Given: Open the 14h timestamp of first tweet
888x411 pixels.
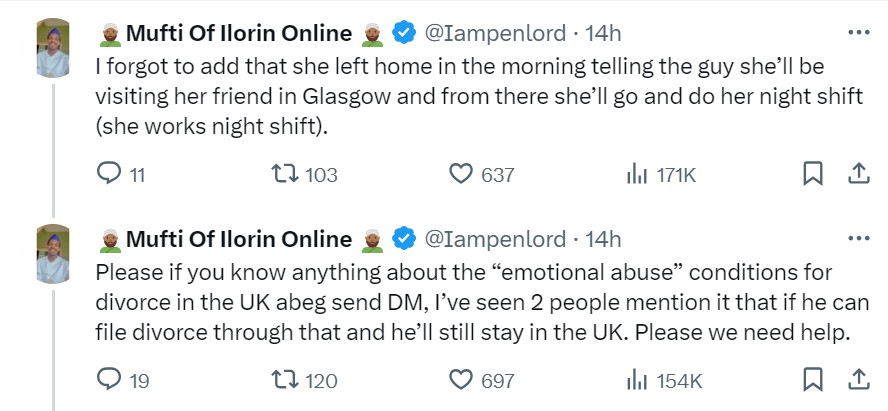Looking at the screenshot, I should point(603,33).
